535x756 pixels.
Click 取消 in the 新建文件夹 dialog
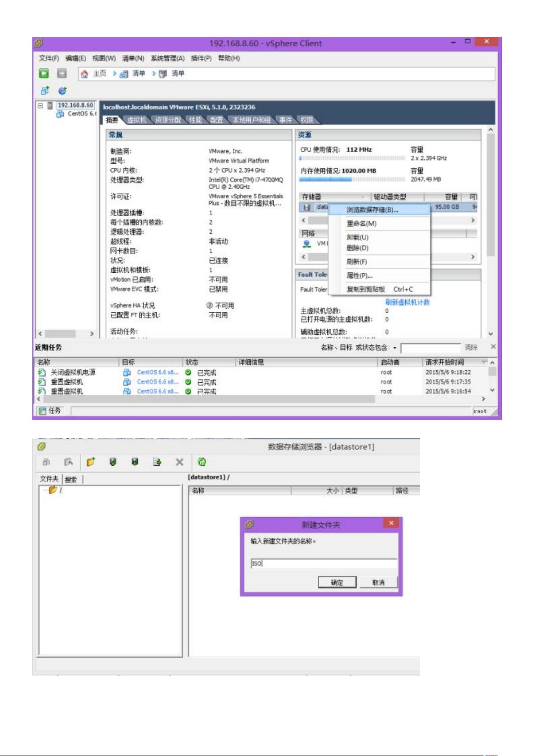tap(378, 582)
